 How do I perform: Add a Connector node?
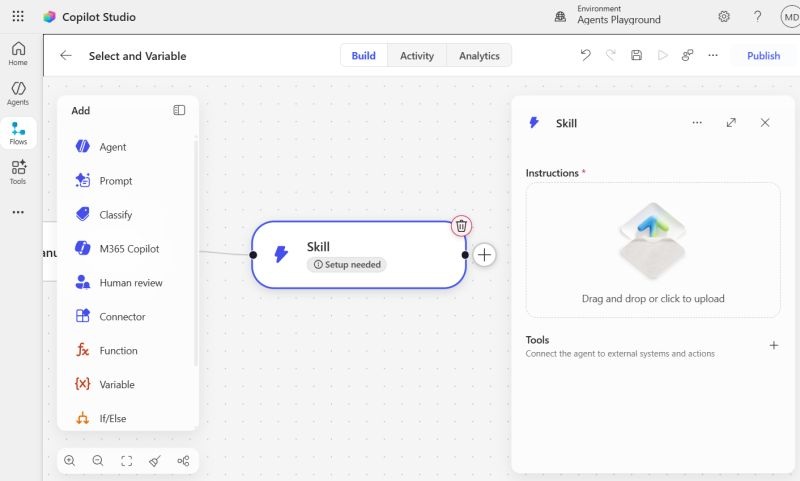(122, 316)
